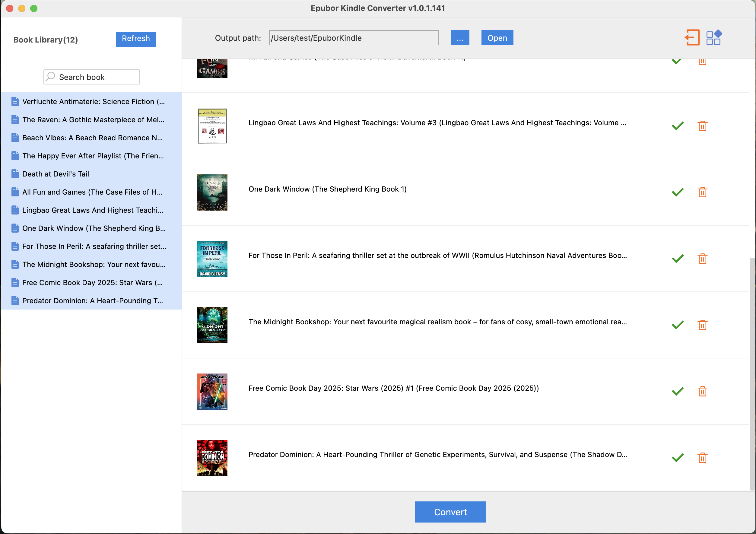The image size is (756, 534).
Task: Delete Free Comic Book Day via trash icon
Action: point(702,391)
